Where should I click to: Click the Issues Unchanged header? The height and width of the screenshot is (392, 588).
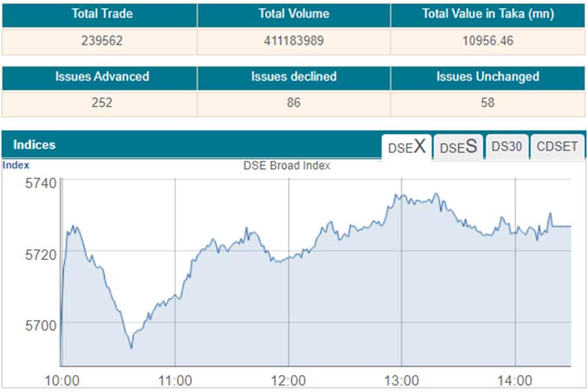[x=487, y=76]
